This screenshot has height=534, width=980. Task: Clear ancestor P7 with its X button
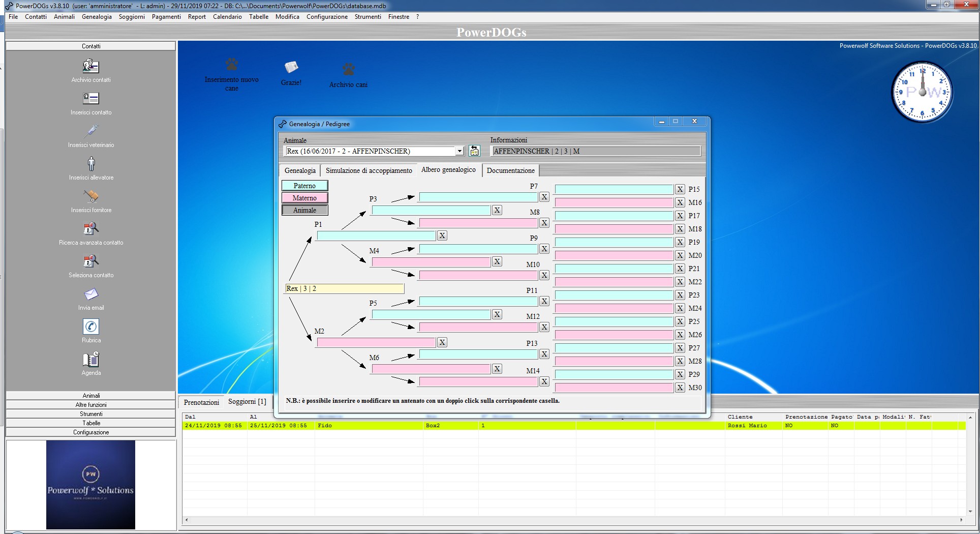coord(544,197)
